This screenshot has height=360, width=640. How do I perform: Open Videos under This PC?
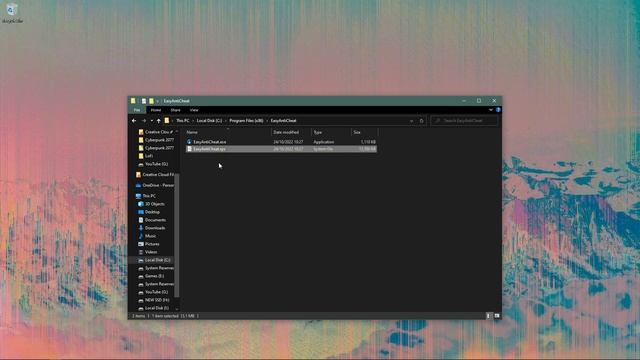point(147,252)
